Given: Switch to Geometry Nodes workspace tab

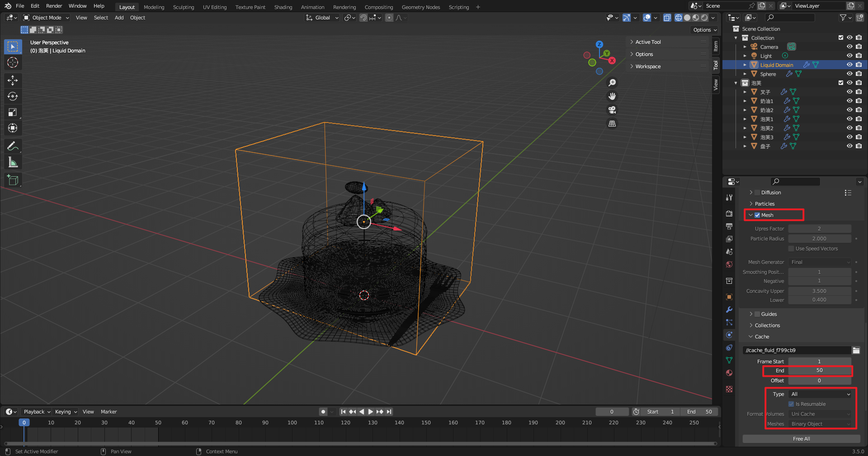Looking at the screenshot, I should (420, 7).
